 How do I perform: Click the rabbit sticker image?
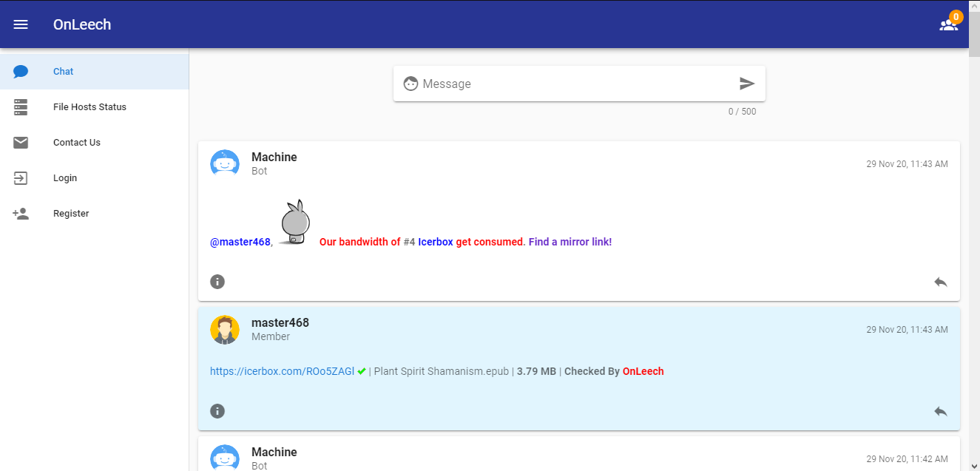click(296, 222)
